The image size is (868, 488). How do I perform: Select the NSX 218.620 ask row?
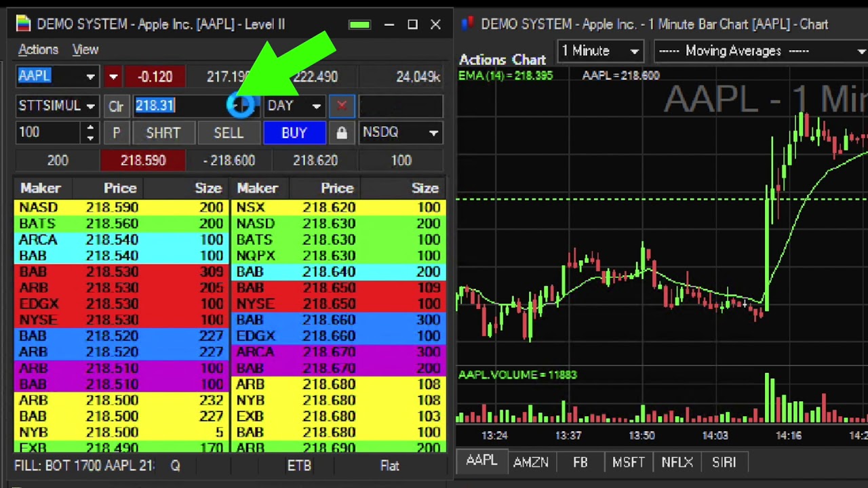click(338, 207)
